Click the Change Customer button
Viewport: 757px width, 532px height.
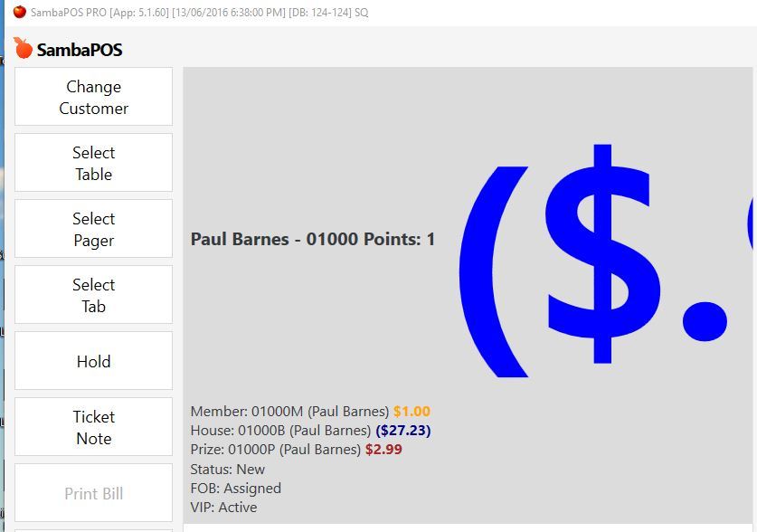(x=94, y=97)
